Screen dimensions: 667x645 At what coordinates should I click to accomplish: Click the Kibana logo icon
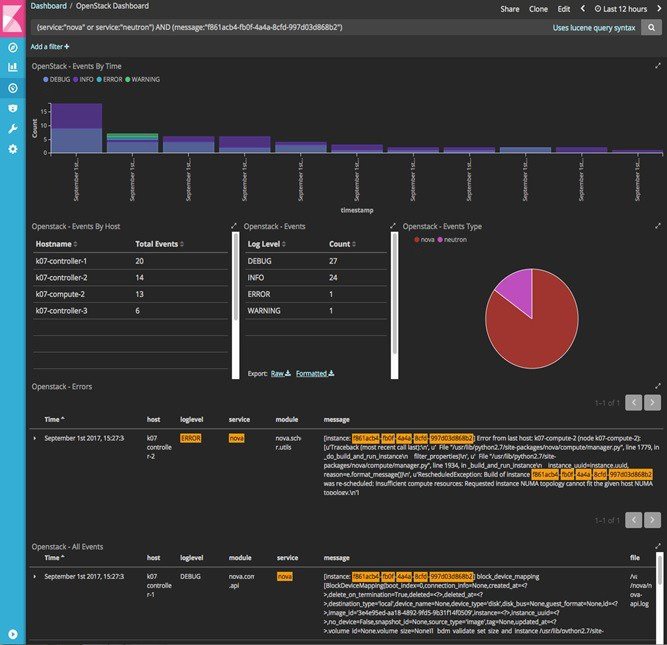point(13,17)
